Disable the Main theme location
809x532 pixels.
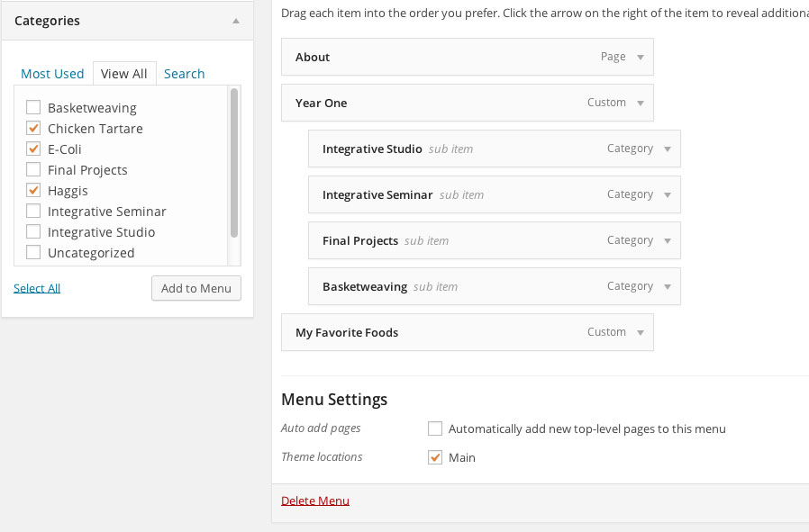(x=435, y=458)
